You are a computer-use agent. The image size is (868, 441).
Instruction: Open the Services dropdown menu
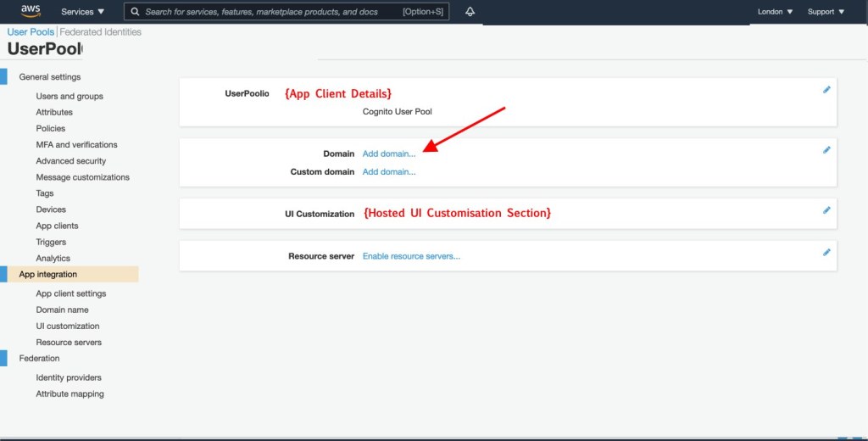tap(83, 12)
